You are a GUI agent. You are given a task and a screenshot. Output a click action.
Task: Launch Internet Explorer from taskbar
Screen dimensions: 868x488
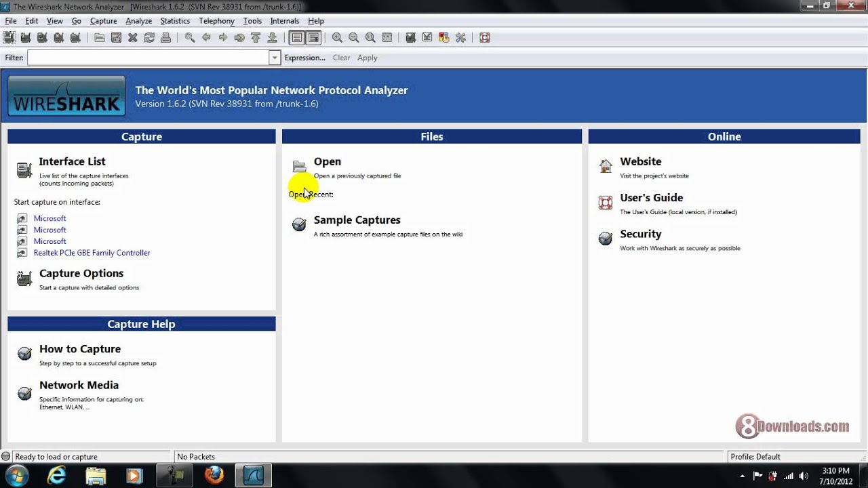pos(57,476)
